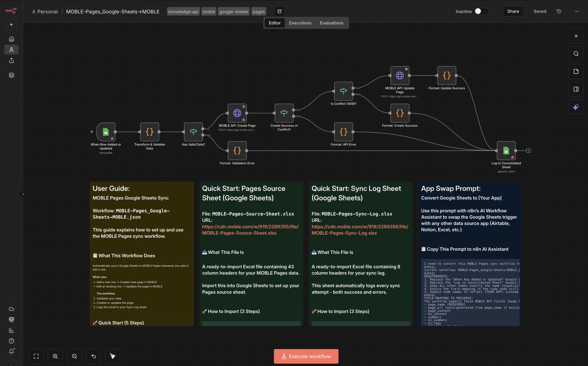Zoom in on the canvas
This screenshot has width=588, height=366.
(x=55, y=356)
